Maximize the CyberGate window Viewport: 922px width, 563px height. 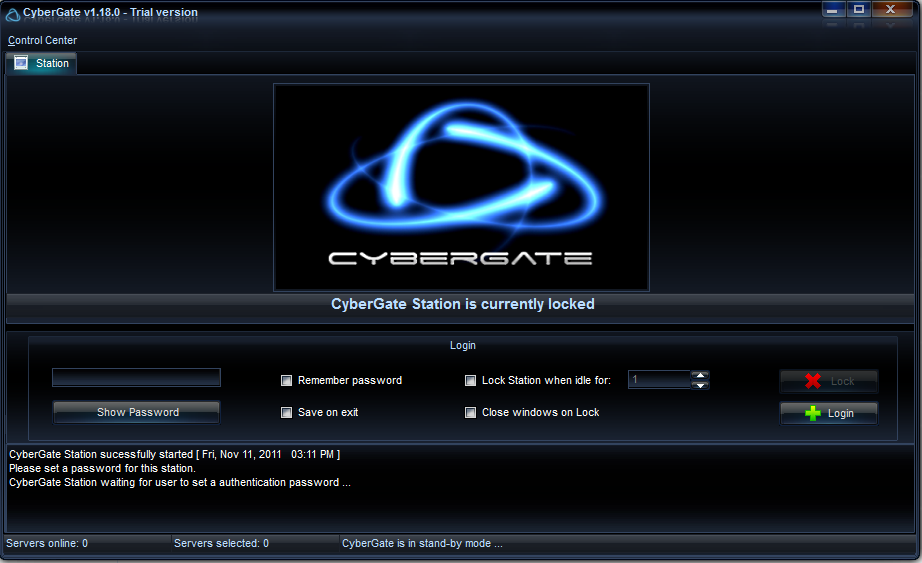858,9
